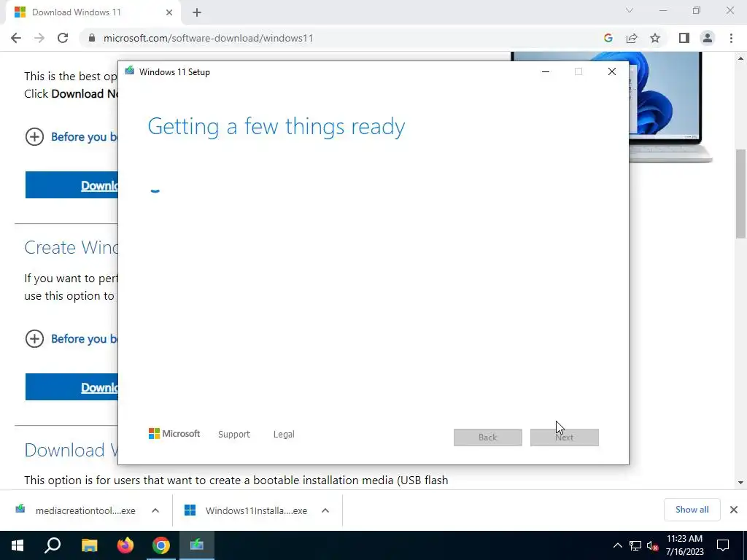Click the scrollbar up arrow

click(x=740, y=58)
